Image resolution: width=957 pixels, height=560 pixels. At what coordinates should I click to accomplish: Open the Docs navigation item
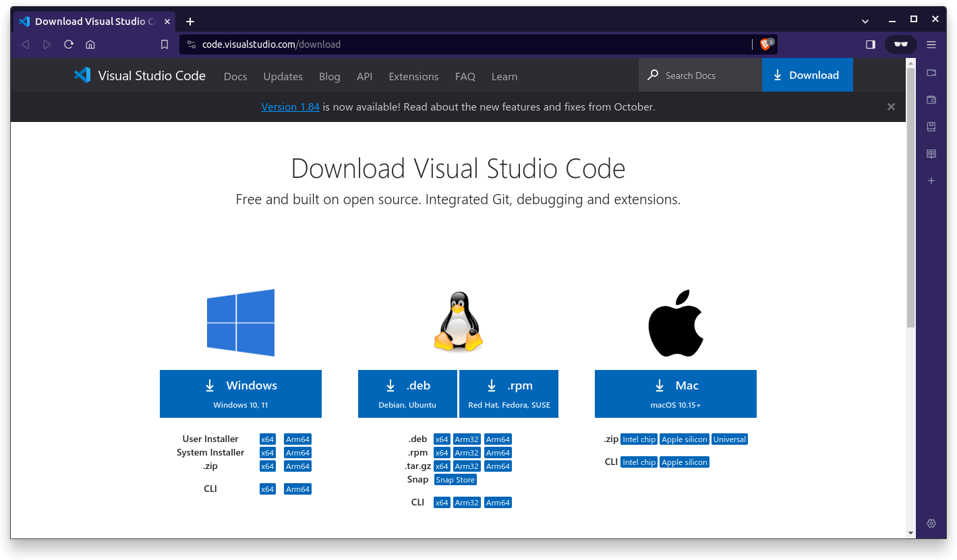235,76
